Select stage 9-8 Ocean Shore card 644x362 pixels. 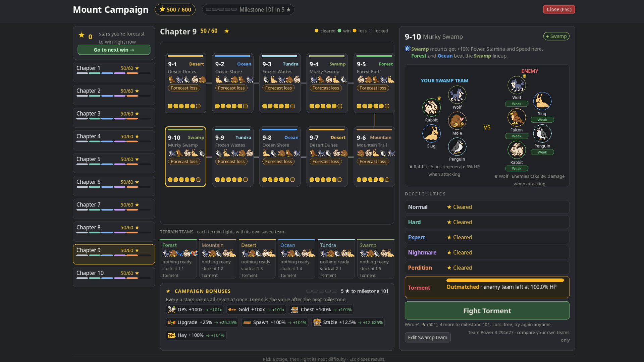[x=280, y=157]
